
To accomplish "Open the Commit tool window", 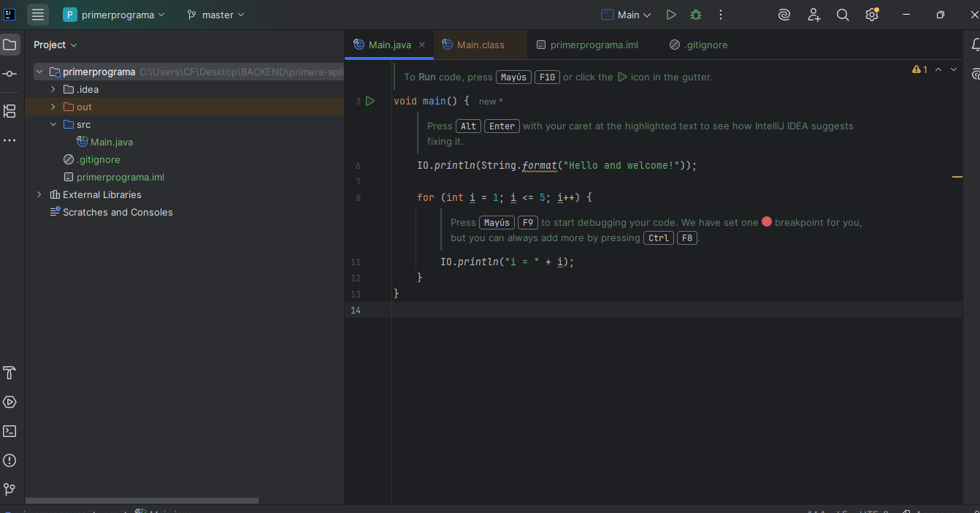I will (x=9, y=74).
